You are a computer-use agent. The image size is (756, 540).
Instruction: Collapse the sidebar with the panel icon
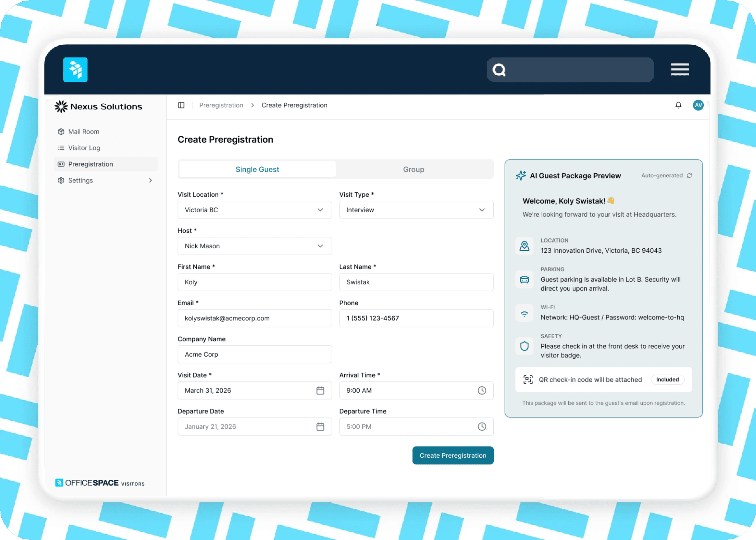point(181,105)
